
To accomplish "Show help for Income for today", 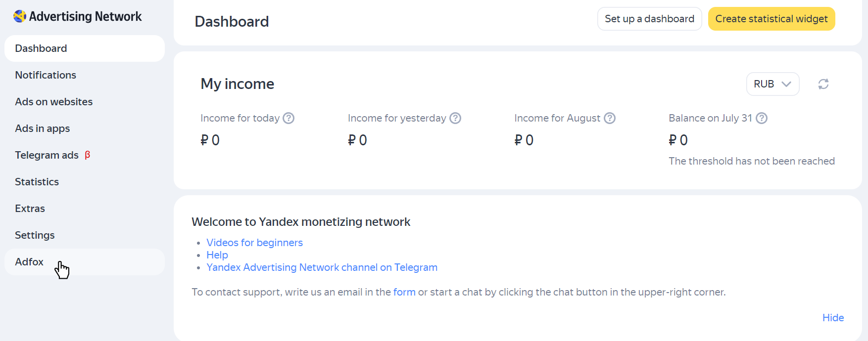I will point(289,118).
